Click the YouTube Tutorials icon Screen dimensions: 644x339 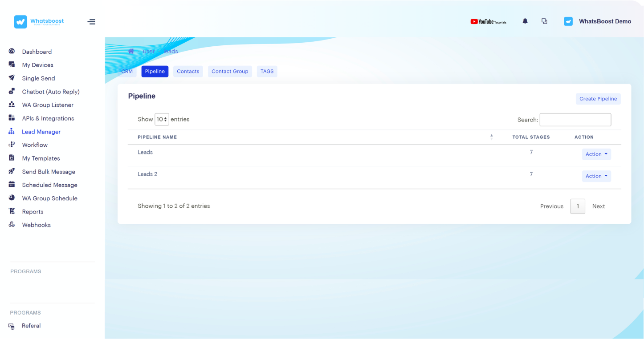[x=488, y=21]
